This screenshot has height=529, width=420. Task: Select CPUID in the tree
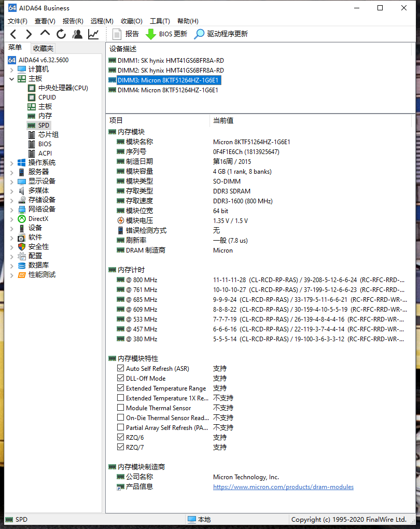(47, 98)
